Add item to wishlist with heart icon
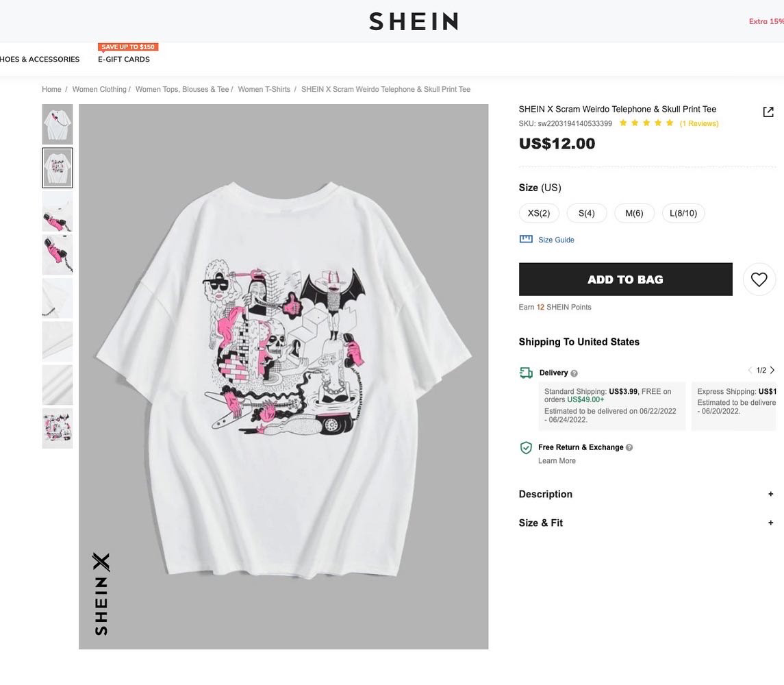Image resolution: width=784 pixels, height=685 pixels. tap(759, 279)
